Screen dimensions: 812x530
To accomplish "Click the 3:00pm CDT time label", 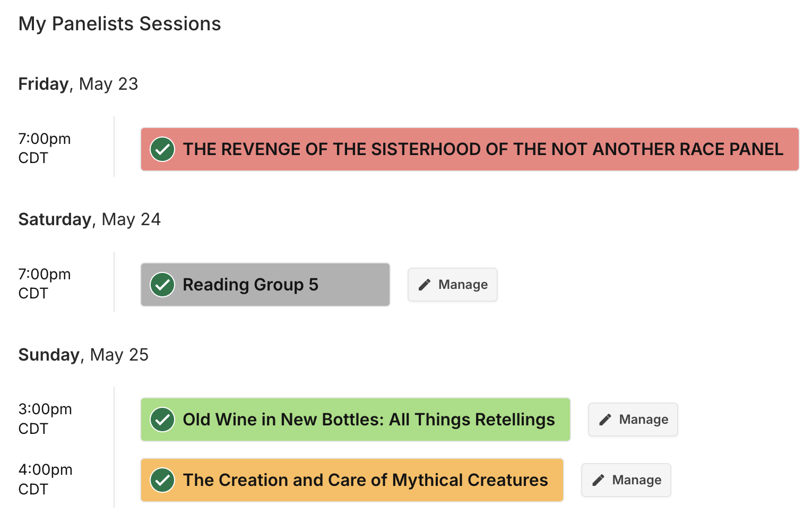I will point(45,419).
